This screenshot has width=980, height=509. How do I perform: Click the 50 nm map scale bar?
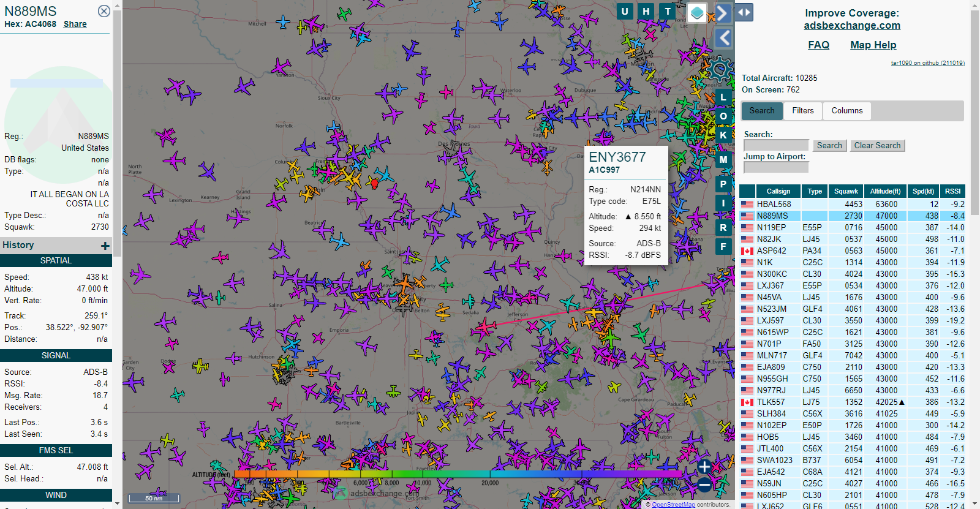coord(154,498)
